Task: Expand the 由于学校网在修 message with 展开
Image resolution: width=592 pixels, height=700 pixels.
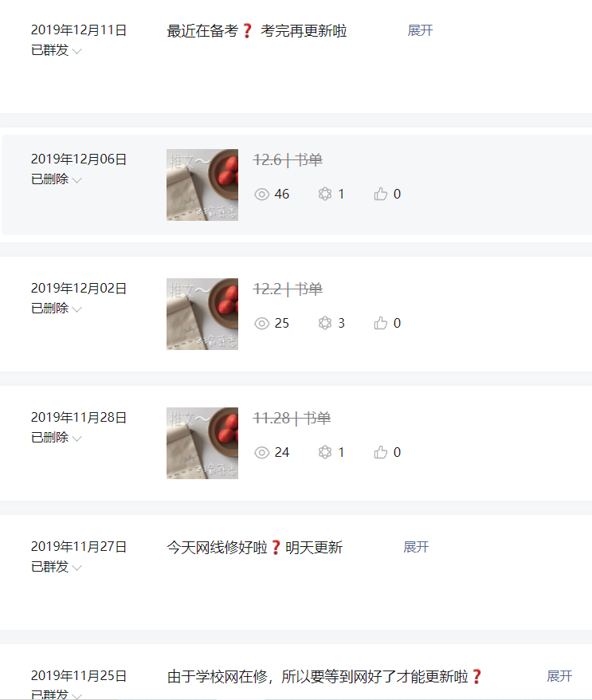Action: 559,676
